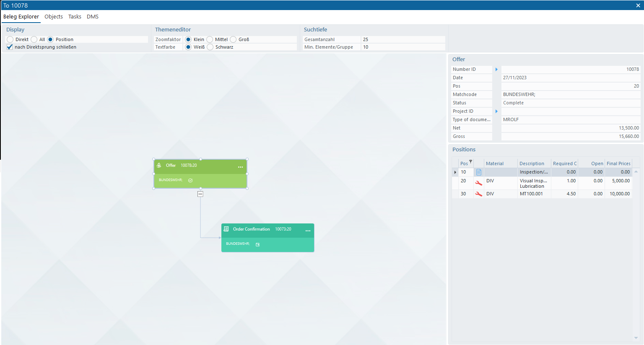Open the Order Confirmation three-dots menu
This screenshot has height=345, width=644.
pos(308,231)
